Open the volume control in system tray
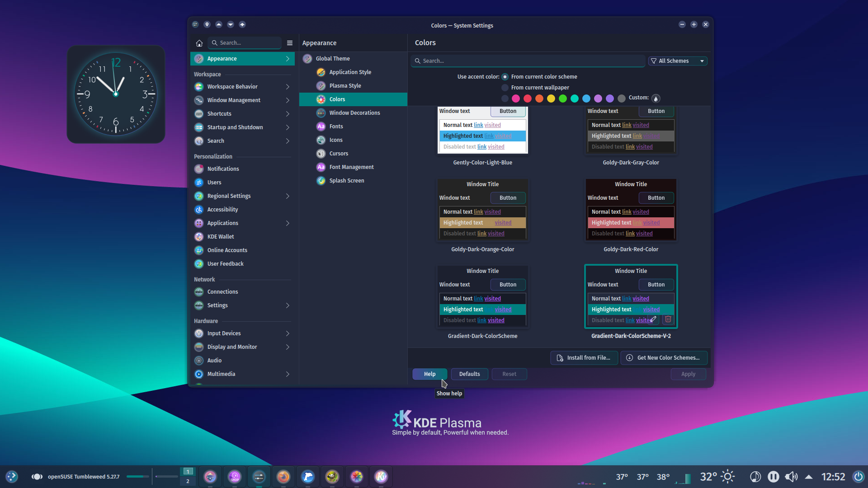Image resolution: width=868 pixels, height=488 pixels. tap(791, 476)
